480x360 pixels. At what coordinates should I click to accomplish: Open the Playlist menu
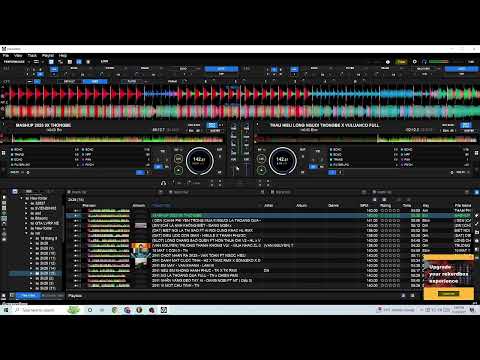pyautogui.click(x=48, y=56)
